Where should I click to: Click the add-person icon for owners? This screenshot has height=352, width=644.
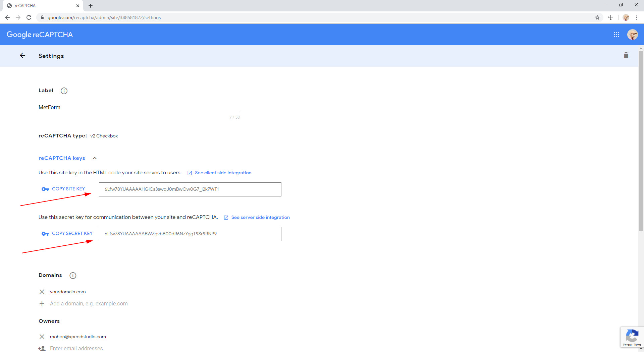click(x=42, y=349)
